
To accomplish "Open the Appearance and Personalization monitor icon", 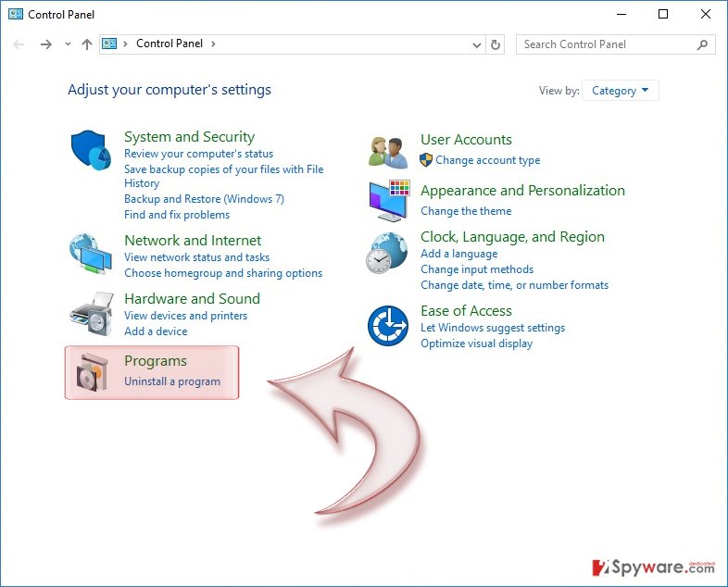I will (x=389, y=201).
